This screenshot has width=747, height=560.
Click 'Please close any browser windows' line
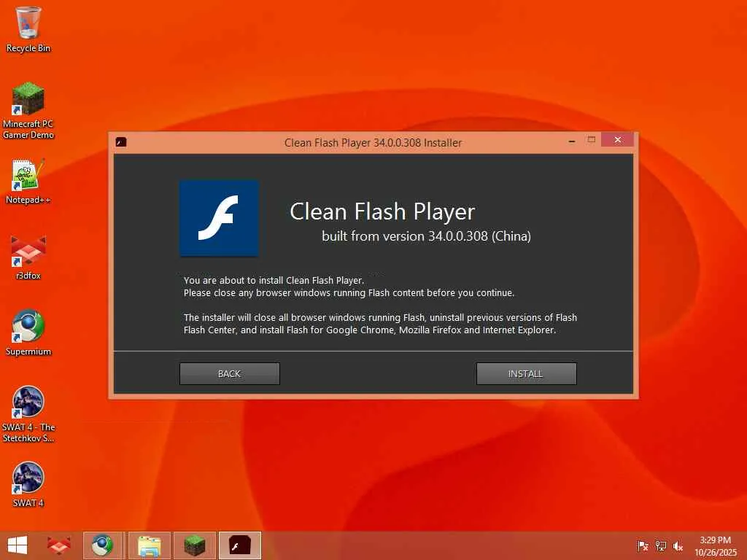[349, 293]
